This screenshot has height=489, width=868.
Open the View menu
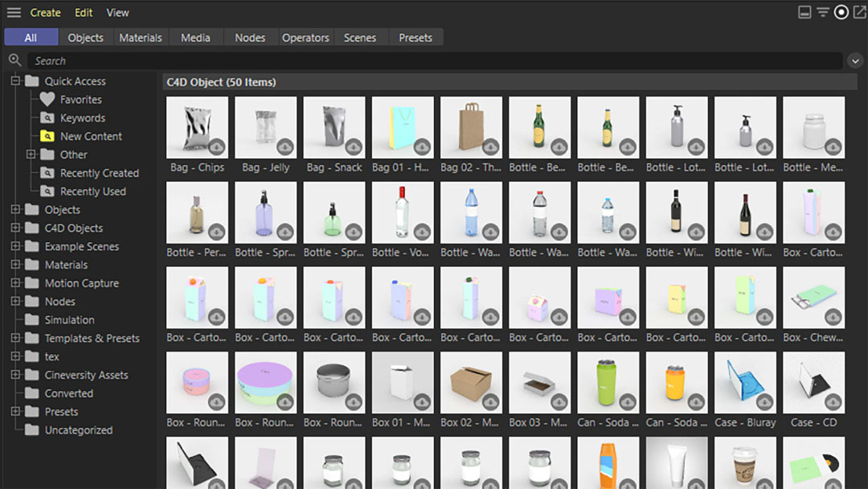tap(117, 12)
